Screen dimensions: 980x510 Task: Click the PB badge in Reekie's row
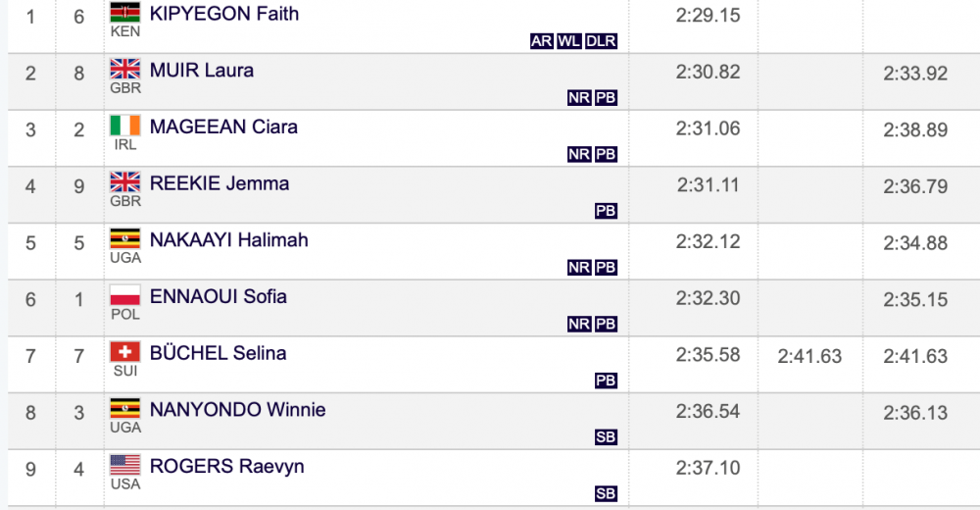point(606,211)
